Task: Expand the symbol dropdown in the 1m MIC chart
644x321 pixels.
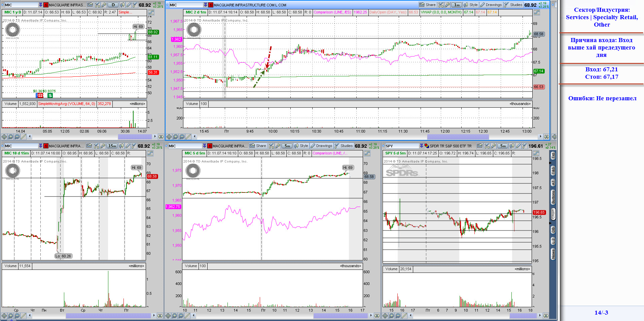Action: [x=206, y=5]
